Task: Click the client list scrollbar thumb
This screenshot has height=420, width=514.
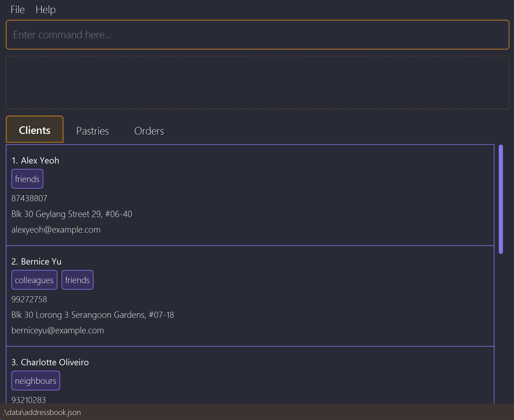Action: pyautogui.click(x=501, y=199)
